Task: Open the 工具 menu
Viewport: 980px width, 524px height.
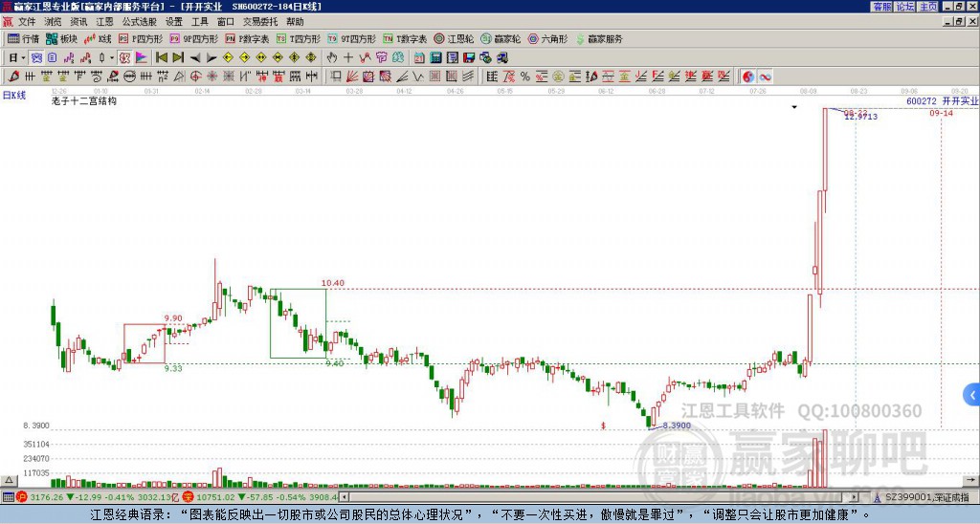Action: 199,22
